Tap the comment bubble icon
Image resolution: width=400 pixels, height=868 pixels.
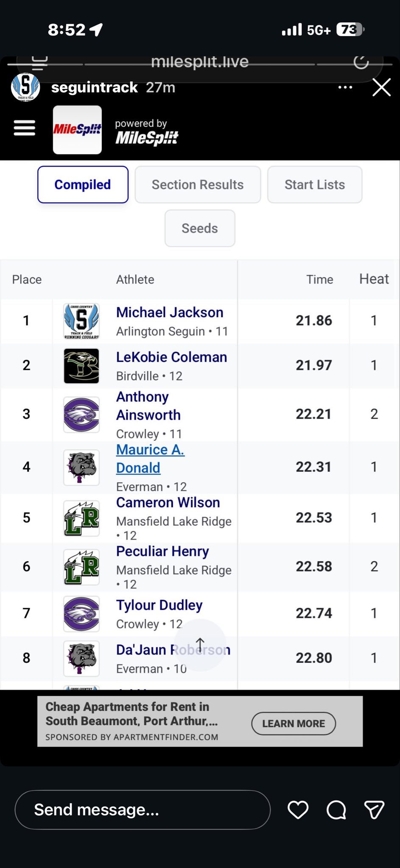[x=336, y=810]
